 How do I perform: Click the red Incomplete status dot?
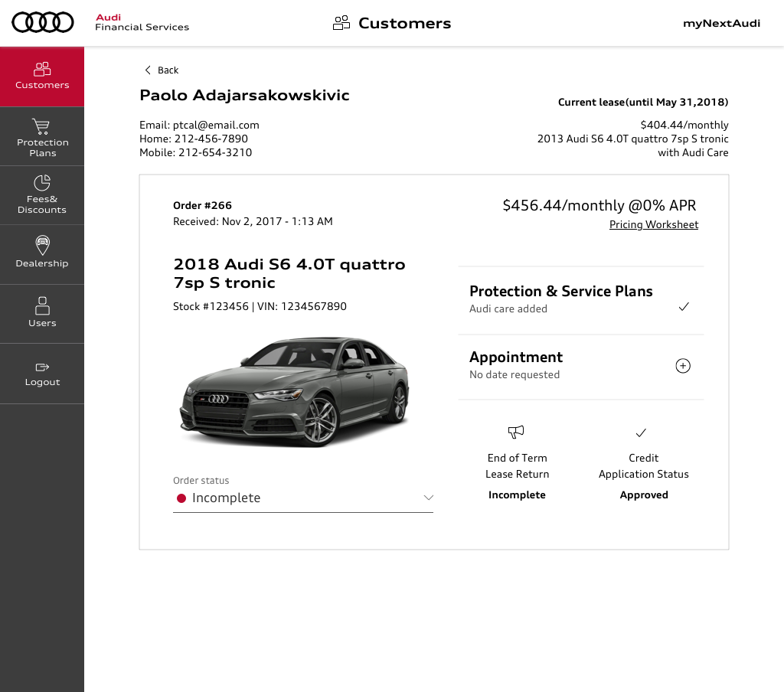click(x=181, y=498)
